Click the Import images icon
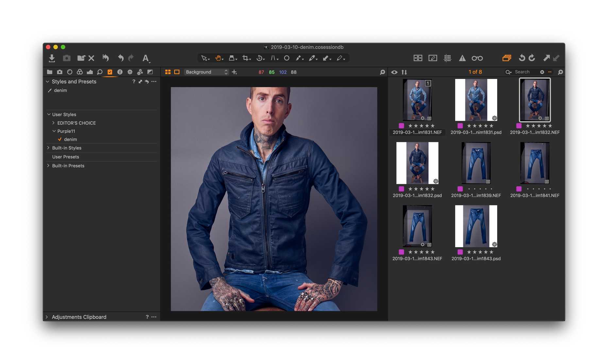The width and height of the screenshot is (608, 364). tap(52, 58)
